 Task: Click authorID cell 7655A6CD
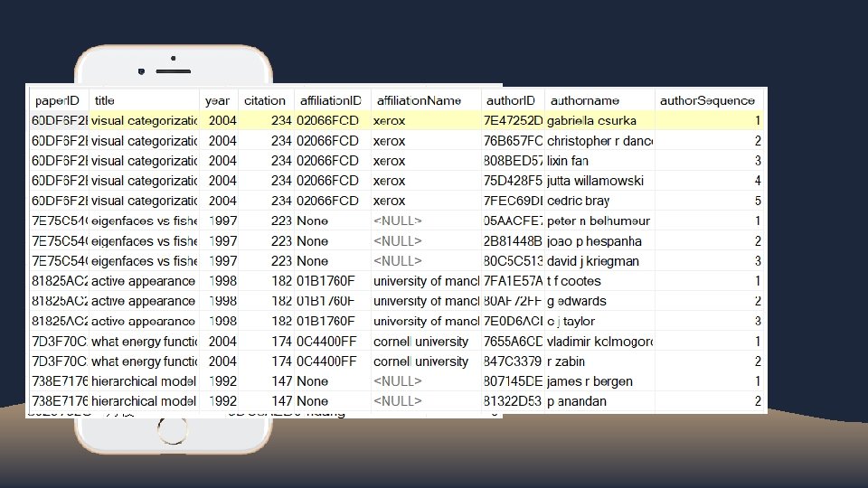point(514,342)
